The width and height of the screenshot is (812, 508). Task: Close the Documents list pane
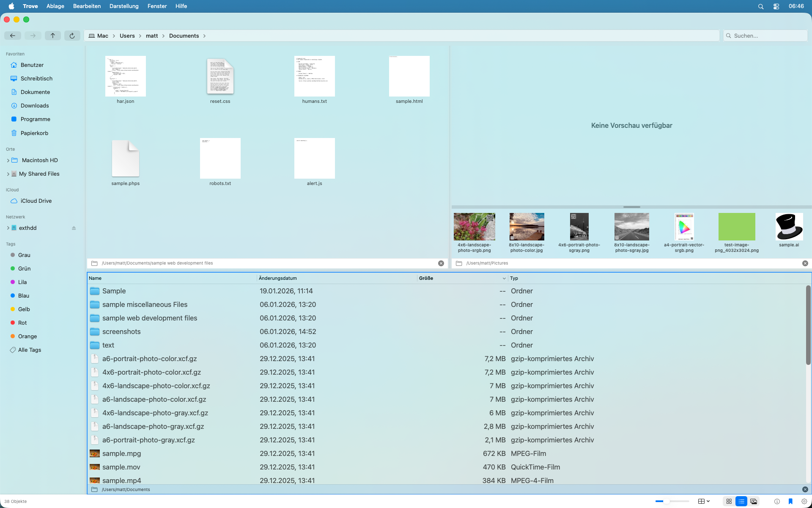[805, 489]
